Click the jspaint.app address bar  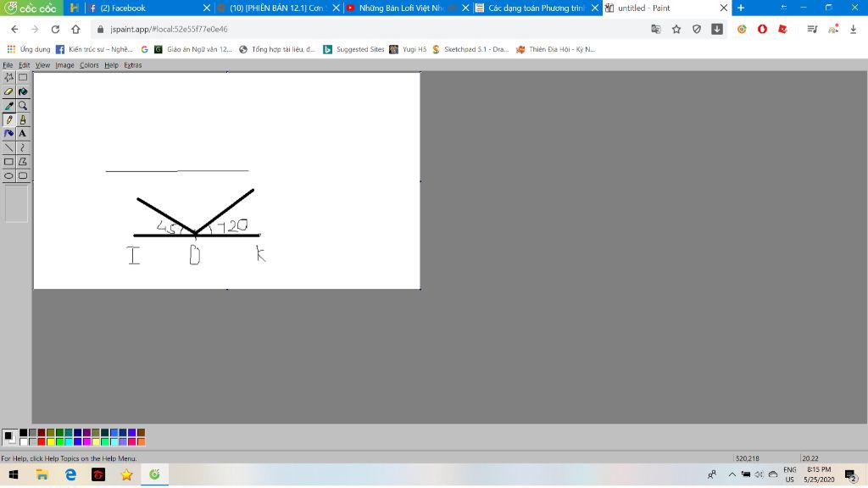pos(365,30)
